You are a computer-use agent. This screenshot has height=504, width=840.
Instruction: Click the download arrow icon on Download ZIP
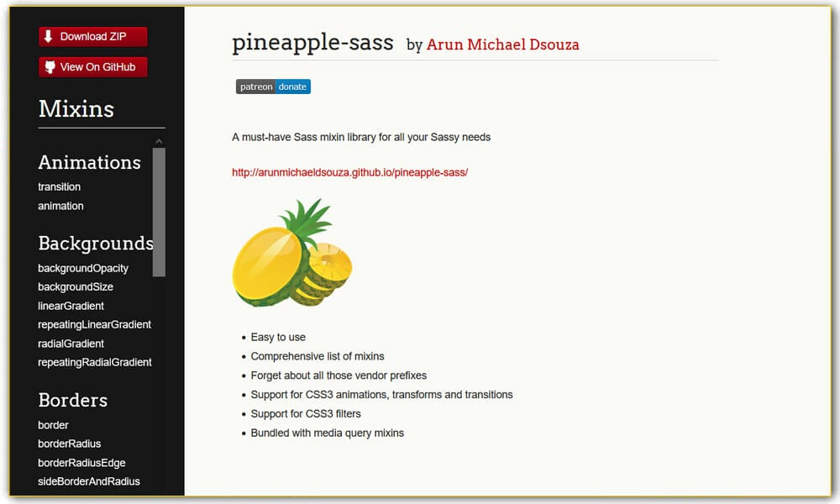(x=48, y=36)
